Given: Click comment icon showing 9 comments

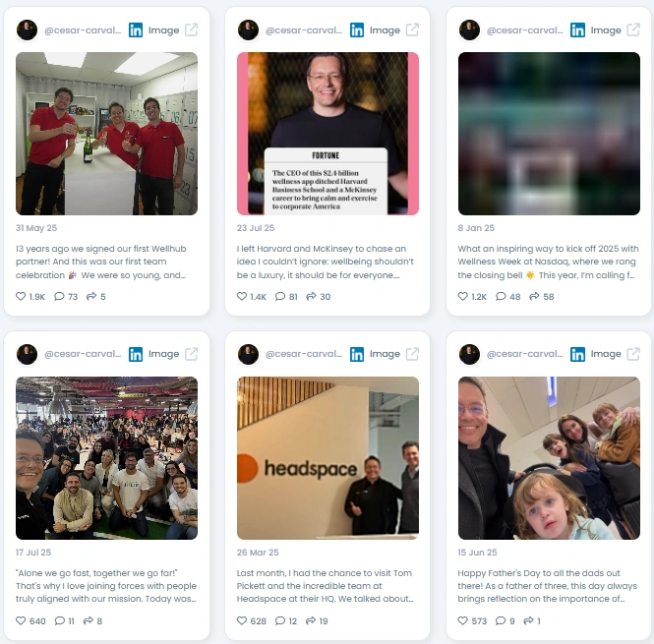Looking at the screenshot, I should click(501, 620).
